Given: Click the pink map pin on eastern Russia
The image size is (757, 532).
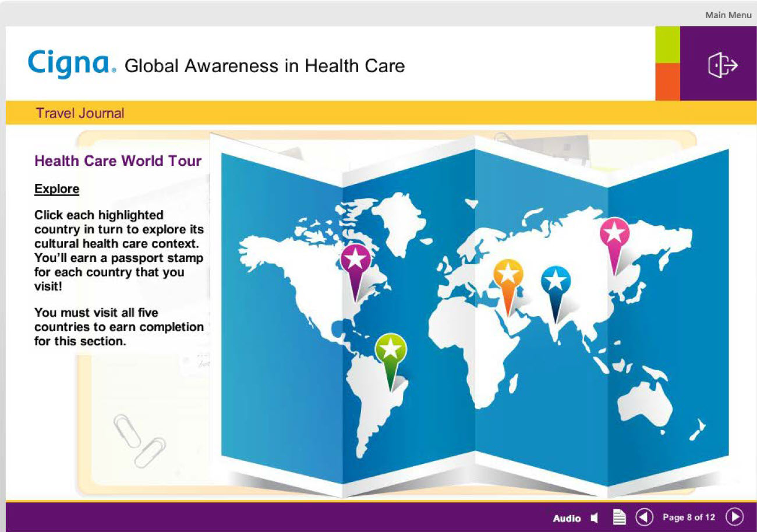Looking at the screenshot, I should 615,232.
